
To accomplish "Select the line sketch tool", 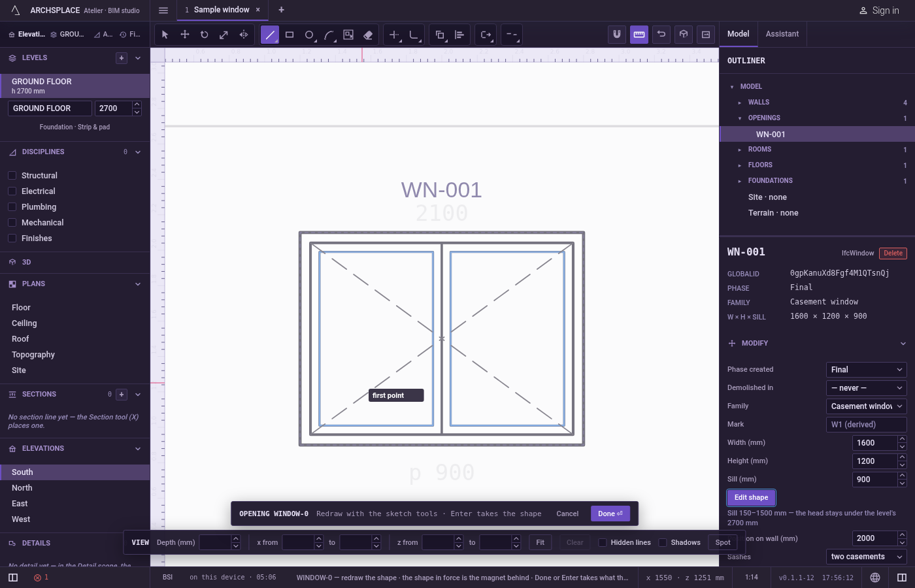I will (270, 35).
